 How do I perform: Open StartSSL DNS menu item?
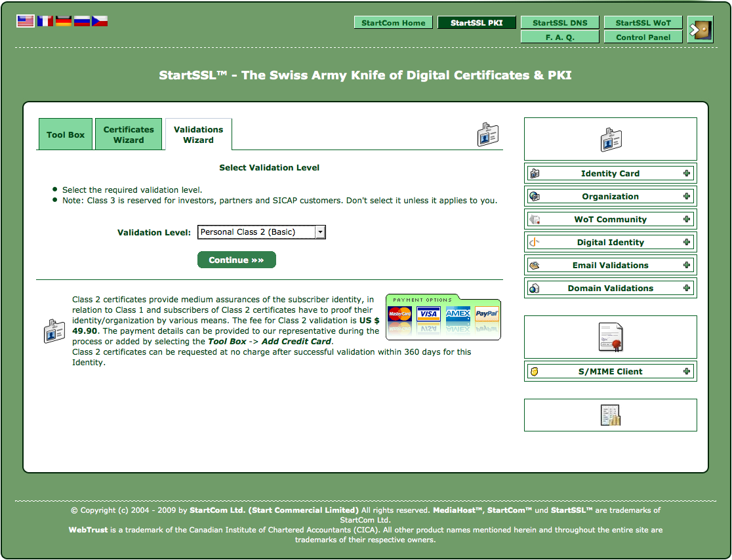click(559, 22)
